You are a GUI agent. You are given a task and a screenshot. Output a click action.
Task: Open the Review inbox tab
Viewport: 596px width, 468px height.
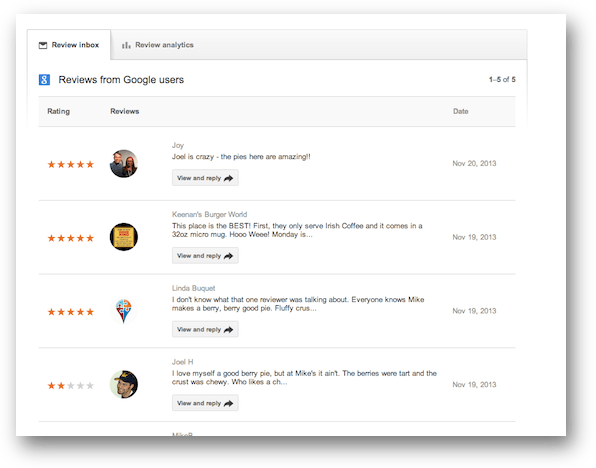point(69,45)
